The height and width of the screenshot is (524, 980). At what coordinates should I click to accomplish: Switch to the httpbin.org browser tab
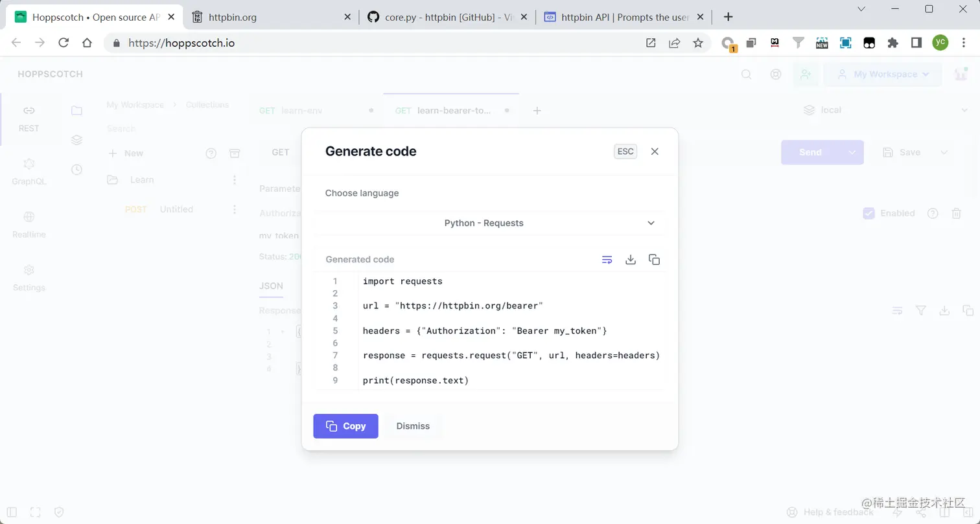tap(270, 17)
